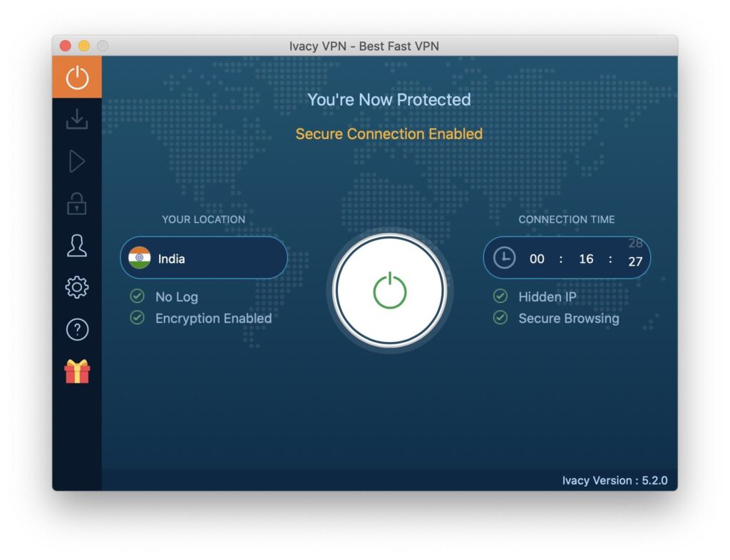Click the 'You're Now Protected' heading
The image size is (730, 560).
pos(389,100)
